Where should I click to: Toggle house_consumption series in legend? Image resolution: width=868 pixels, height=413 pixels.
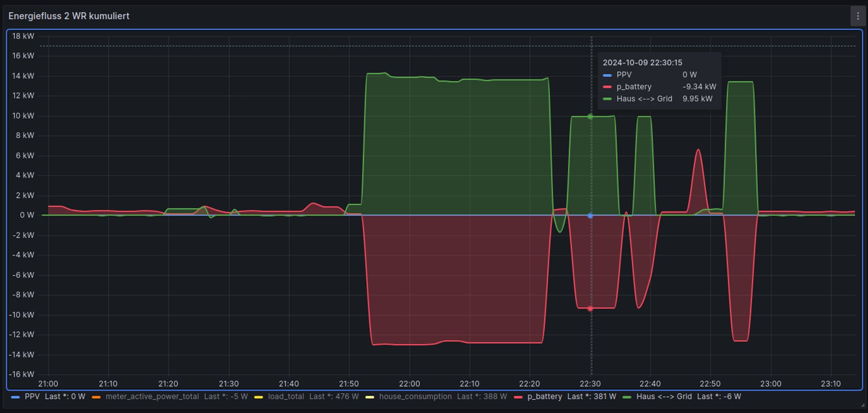[415, 396]
